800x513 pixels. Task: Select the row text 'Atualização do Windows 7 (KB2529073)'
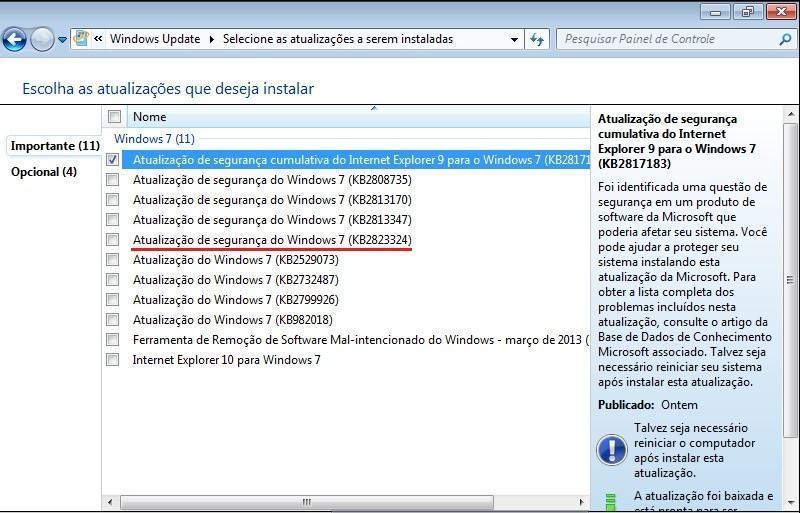(x=236, y=259)
